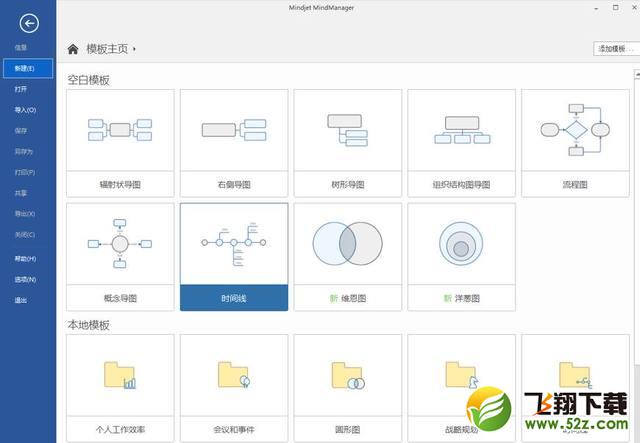
Task: Open 选项(N) in the sidebar
Action: click(25, 279)
